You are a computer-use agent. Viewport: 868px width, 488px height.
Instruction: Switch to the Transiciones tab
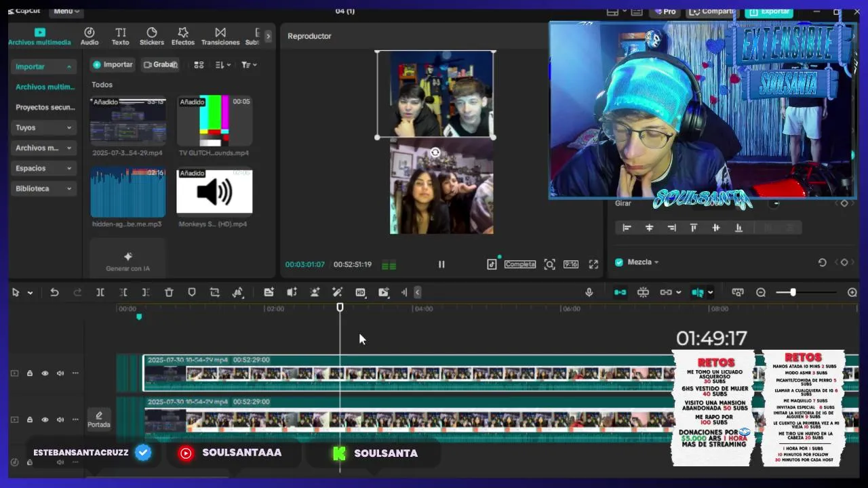(x=220, y=37)
